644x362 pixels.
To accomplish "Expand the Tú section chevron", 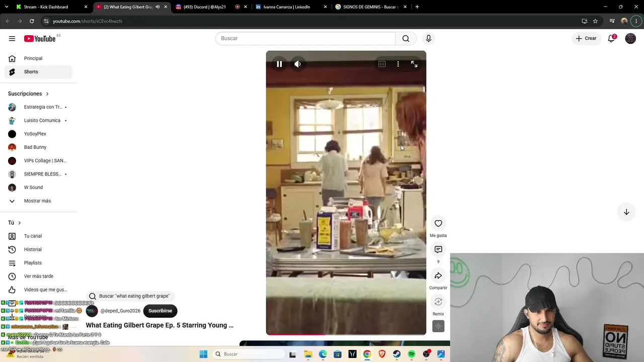I will point(20,223).
